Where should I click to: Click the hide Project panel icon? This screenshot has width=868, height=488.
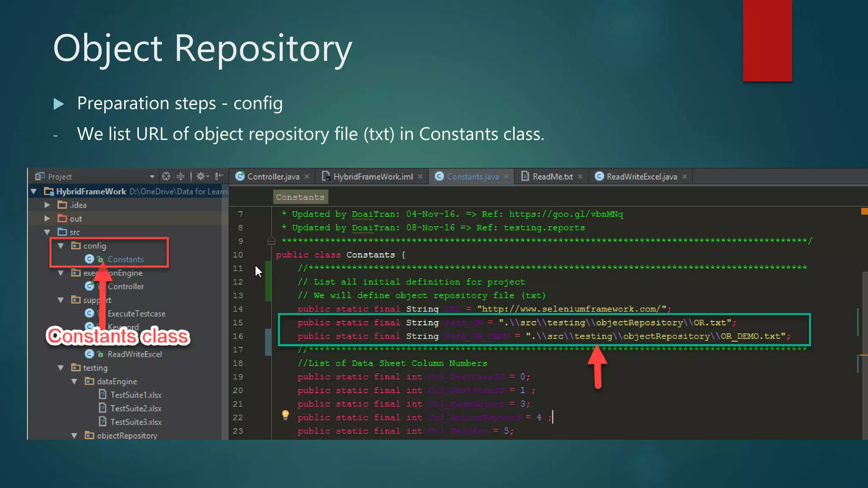pos(219,176)
